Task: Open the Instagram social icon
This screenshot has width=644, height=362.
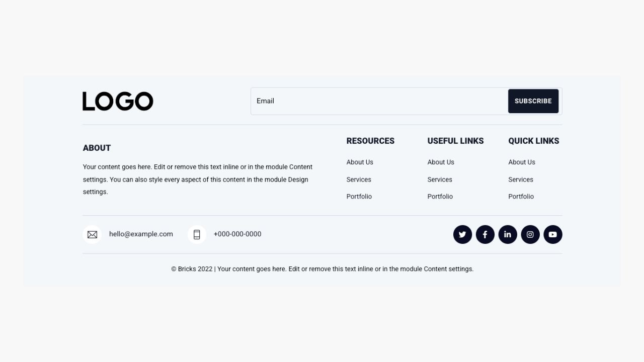Action: 530,234
